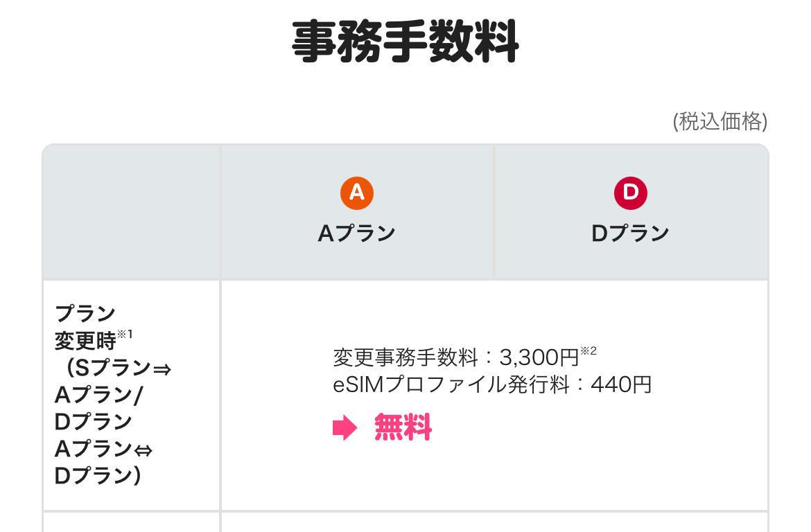The image size is (811, 532).
Task: Click the ※1 footnote marker
Action: tap(124, 335)
